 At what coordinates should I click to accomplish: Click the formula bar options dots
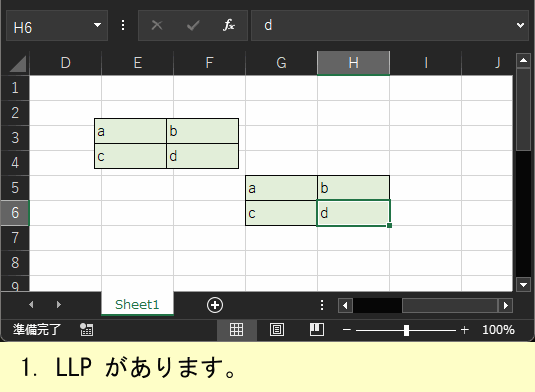tap(123, 25)
